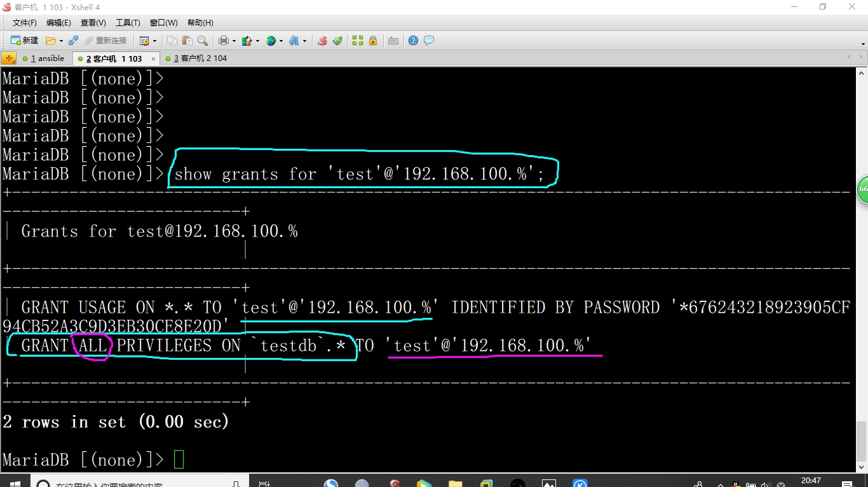Click the green 66 badge at right edge
The image size is (868, 487).
862,189
